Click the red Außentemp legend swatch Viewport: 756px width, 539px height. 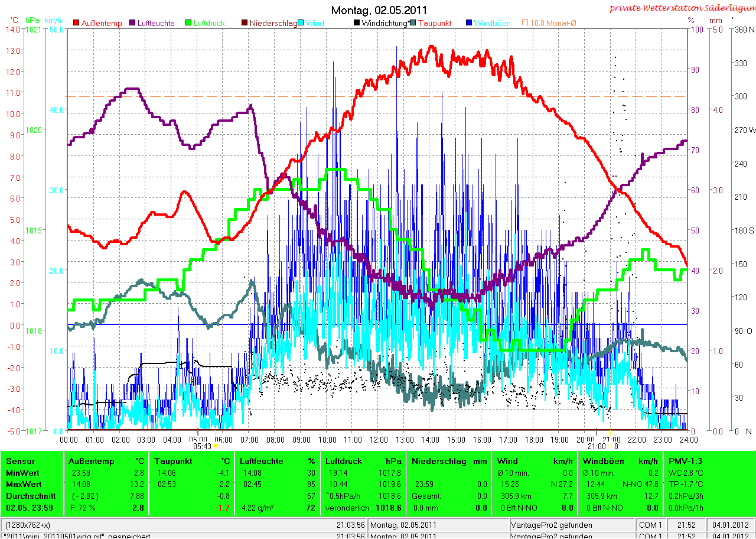(x=76, y=23)
